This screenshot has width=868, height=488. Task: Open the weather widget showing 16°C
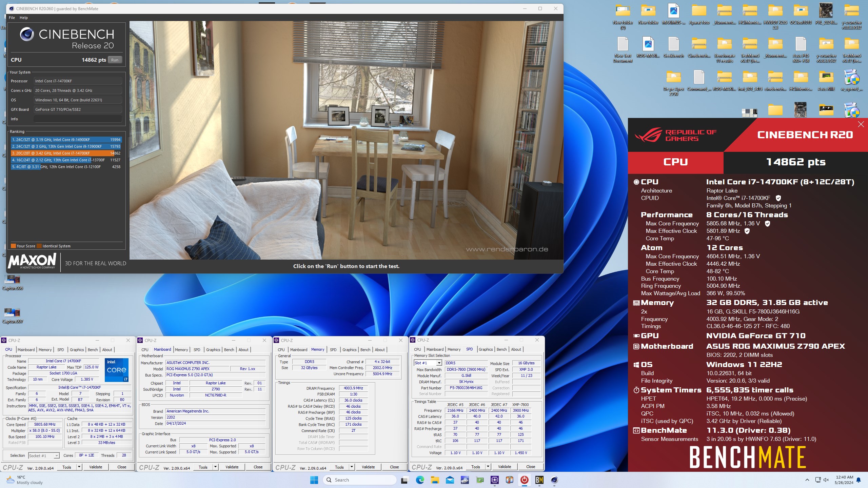(x=24, y=480)
